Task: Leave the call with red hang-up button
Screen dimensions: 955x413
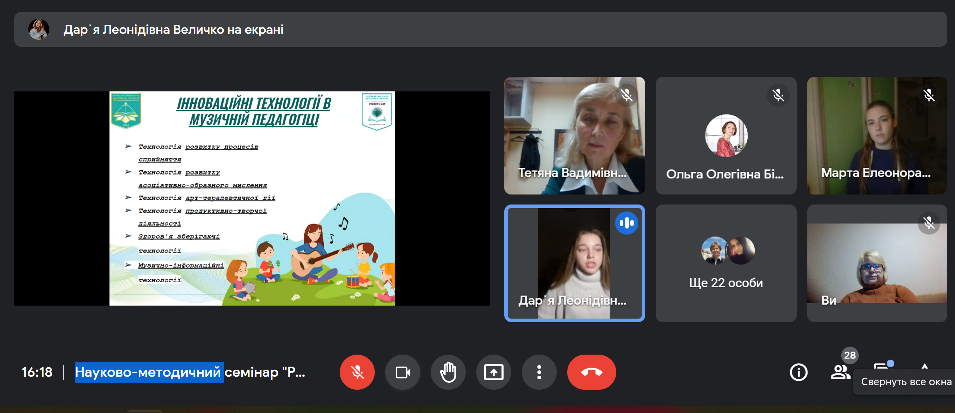Action: pyautogui.click(x=591, y=372)
